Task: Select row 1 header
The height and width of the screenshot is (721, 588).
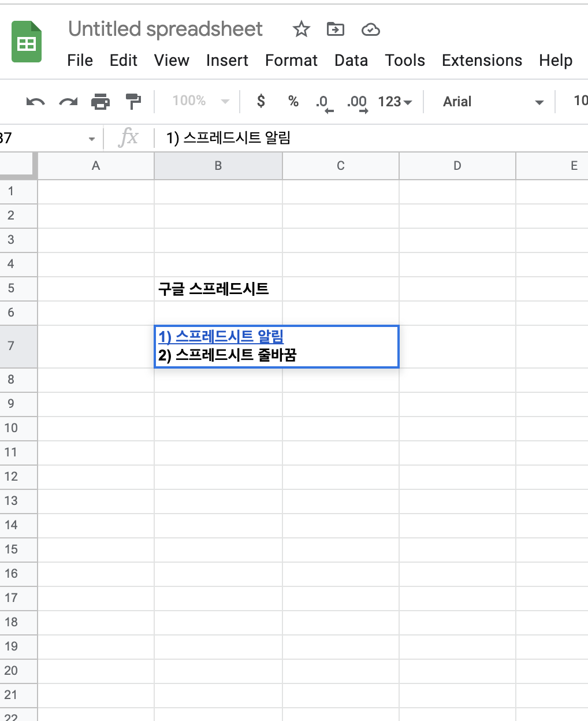Action: coord(18,191)
